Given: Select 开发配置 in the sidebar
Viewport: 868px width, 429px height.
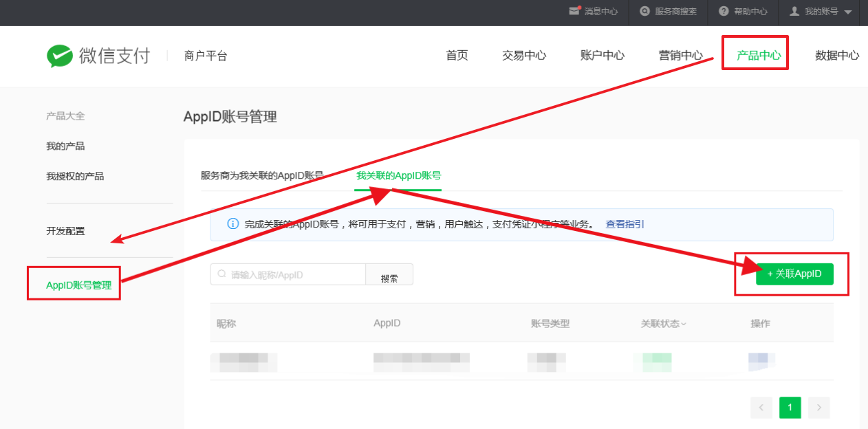Looking at the screenshot, I should (x=65, y=231).
